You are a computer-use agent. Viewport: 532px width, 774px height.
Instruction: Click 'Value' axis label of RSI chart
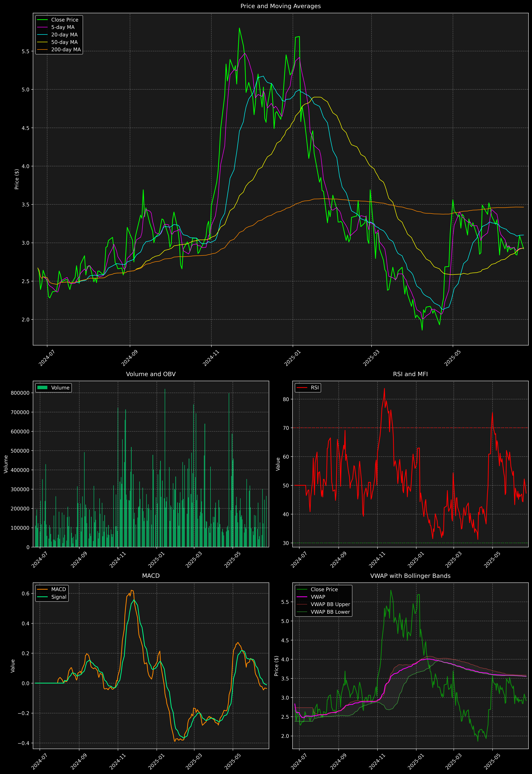pos(278,464)
